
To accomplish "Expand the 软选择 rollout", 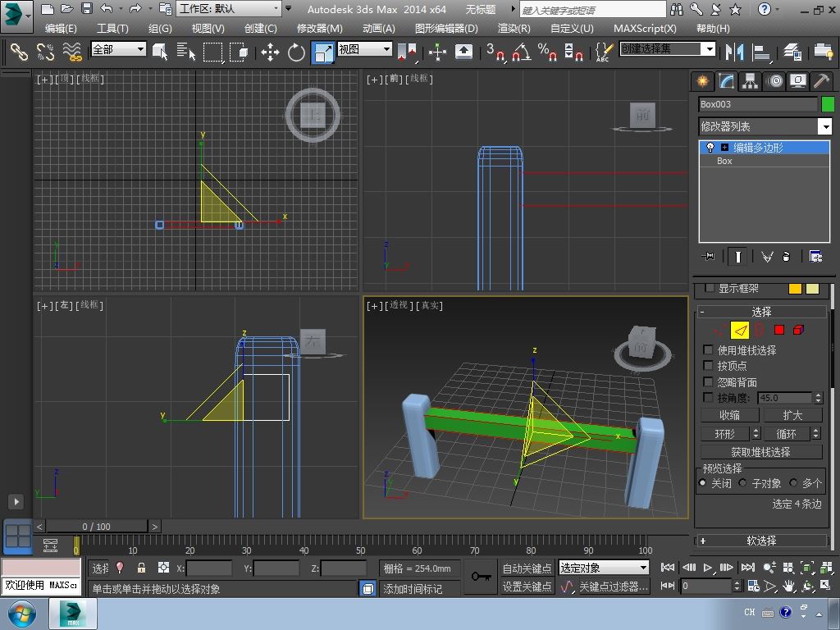I will point(761,541).
